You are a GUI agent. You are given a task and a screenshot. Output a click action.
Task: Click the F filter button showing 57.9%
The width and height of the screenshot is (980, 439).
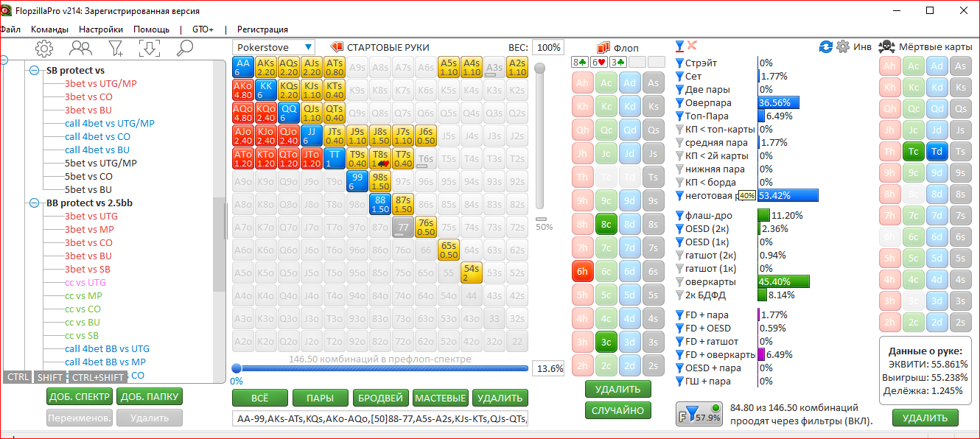coord(699,414)
